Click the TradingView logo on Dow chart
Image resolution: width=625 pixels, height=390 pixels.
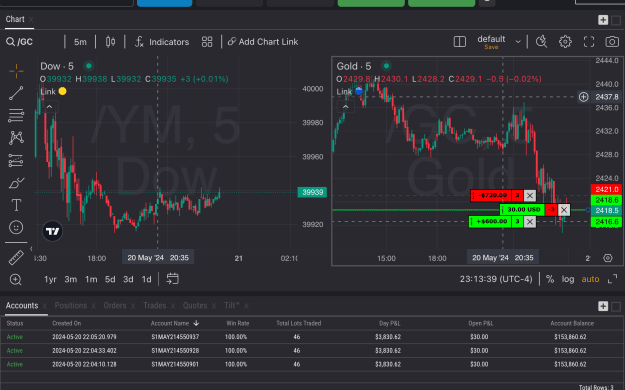[52, 231]
